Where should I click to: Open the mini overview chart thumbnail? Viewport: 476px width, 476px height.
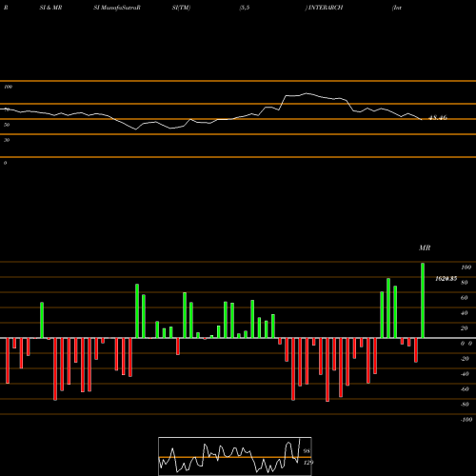[x=235, y=456]
